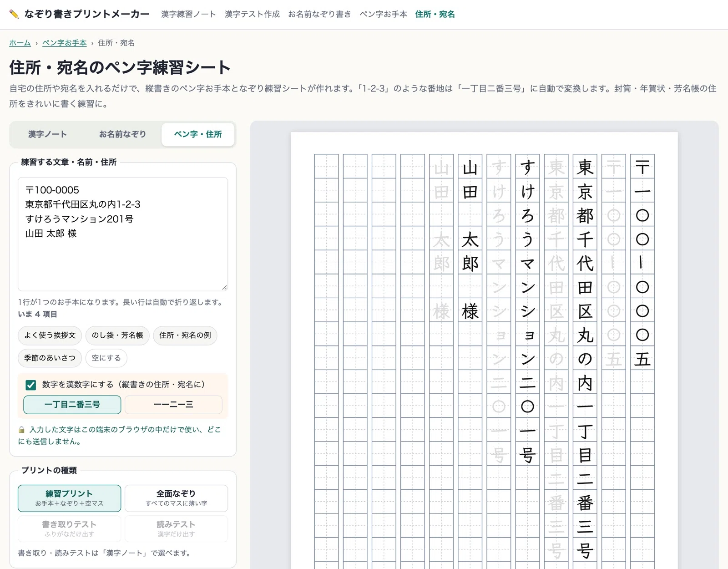Insert the のし袋・芳名帳 preset
This screenshot has width=728, height=569.
117,335
